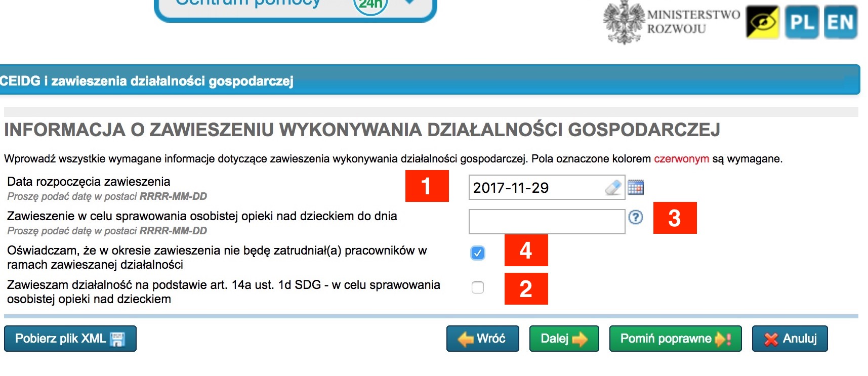Viewport: 868px width, 376px height.
Task: Clear the start date with eraser icon
Action: [x=613, y=188]
